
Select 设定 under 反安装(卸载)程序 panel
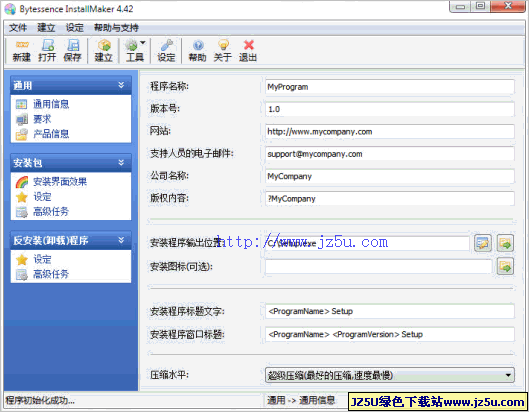pos(42,259)
